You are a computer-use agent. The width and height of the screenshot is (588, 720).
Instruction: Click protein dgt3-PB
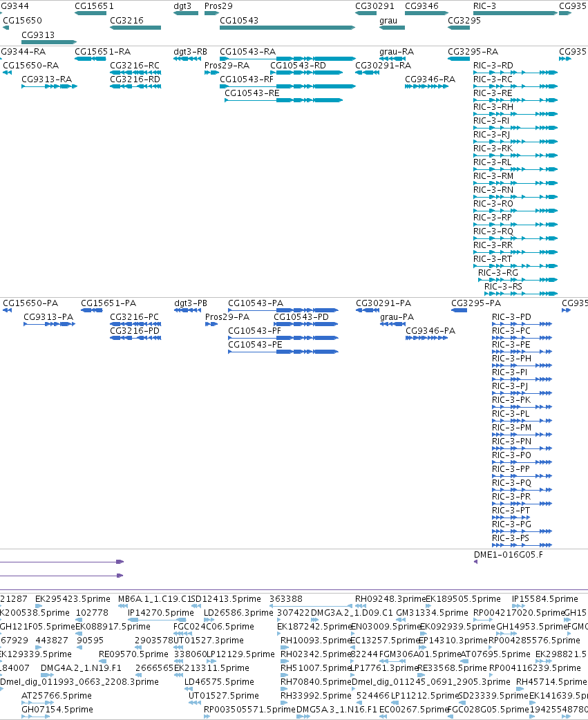191,303
